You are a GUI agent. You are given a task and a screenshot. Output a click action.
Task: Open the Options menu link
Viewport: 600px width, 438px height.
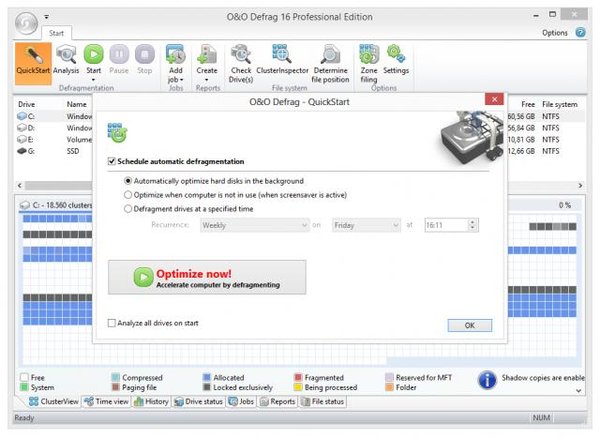coord(554,33)
